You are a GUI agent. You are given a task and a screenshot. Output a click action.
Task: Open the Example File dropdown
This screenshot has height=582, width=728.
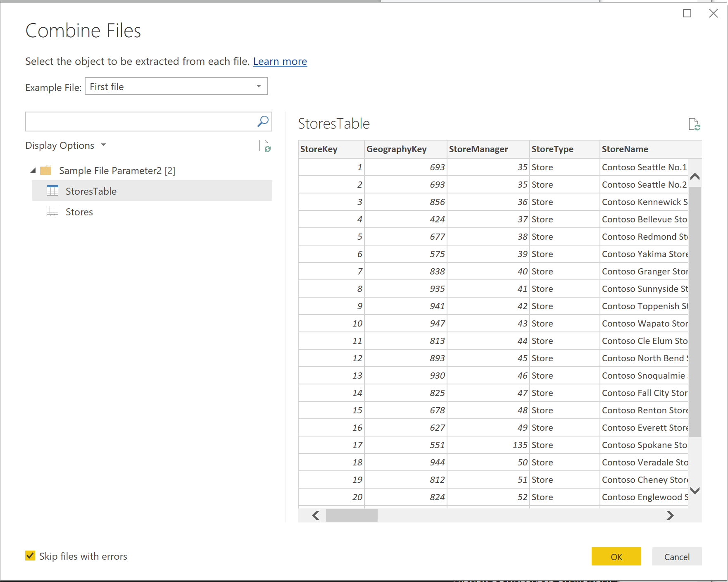[x=176, y=86]
